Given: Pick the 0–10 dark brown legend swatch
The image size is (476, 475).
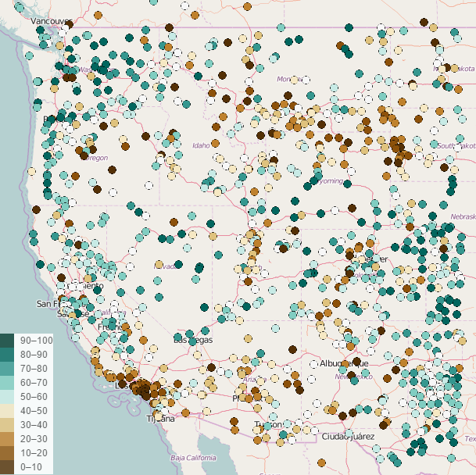Looking at the screenshot, I should pyautogui.click(x=7, y=467).
